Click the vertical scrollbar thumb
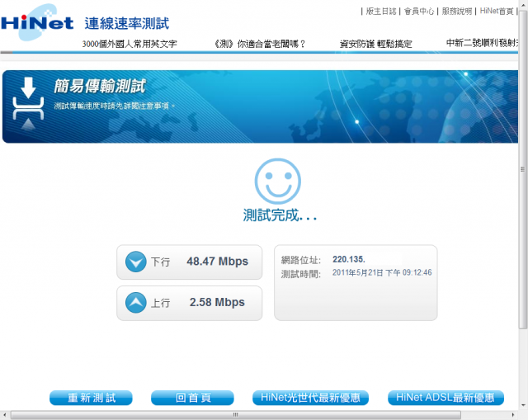 click(523, 169)
